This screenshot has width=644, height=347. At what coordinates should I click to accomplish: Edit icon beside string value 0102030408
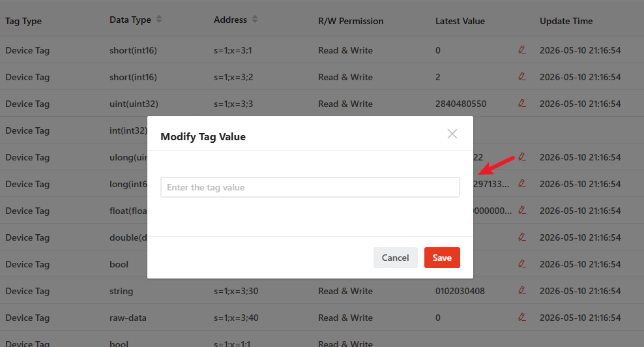[522, 290]
